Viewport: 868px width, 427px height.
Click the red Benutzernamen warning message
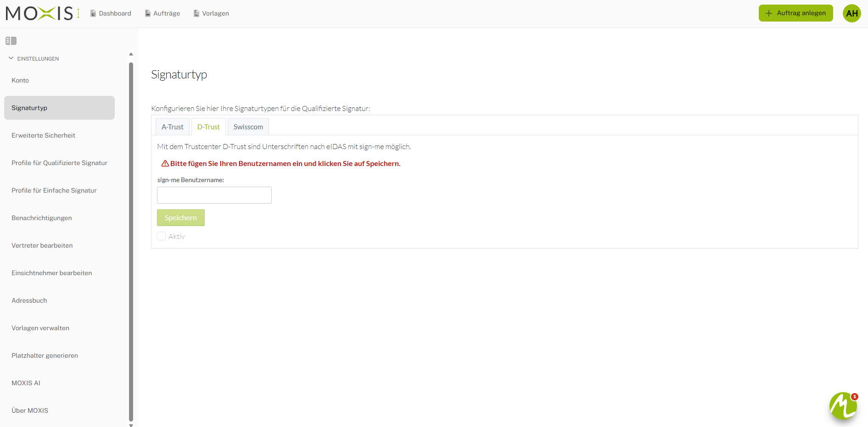pos(285,163)
